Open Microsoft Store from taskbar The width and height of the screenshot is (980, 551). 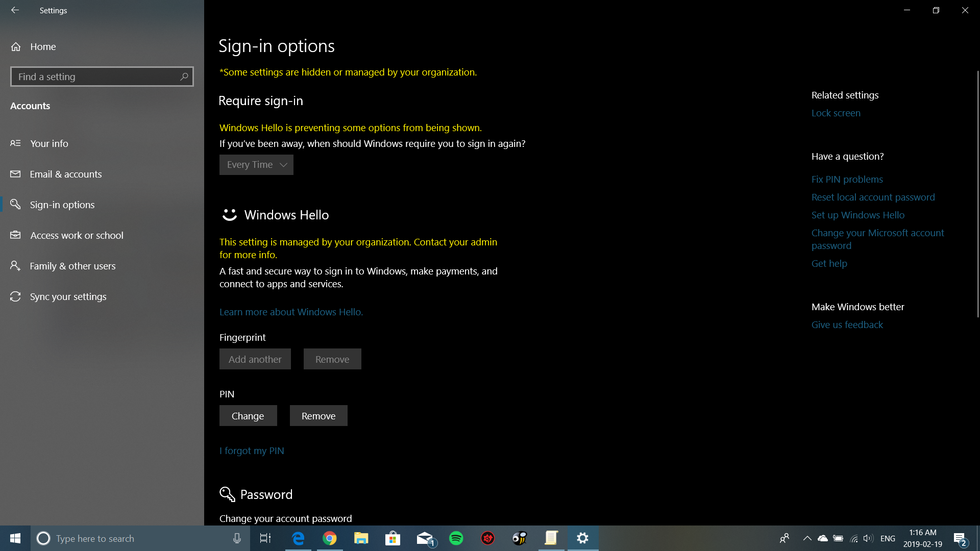[393, 538]
